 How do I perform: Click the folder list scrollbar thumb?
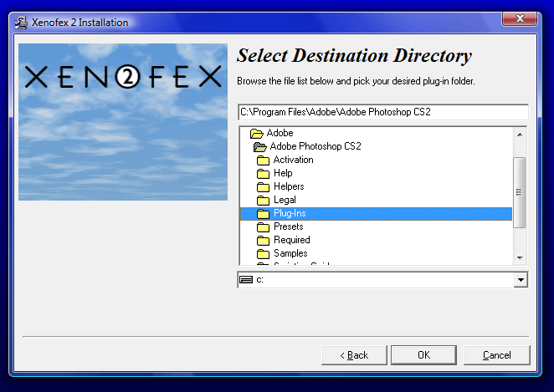[520, 192]
